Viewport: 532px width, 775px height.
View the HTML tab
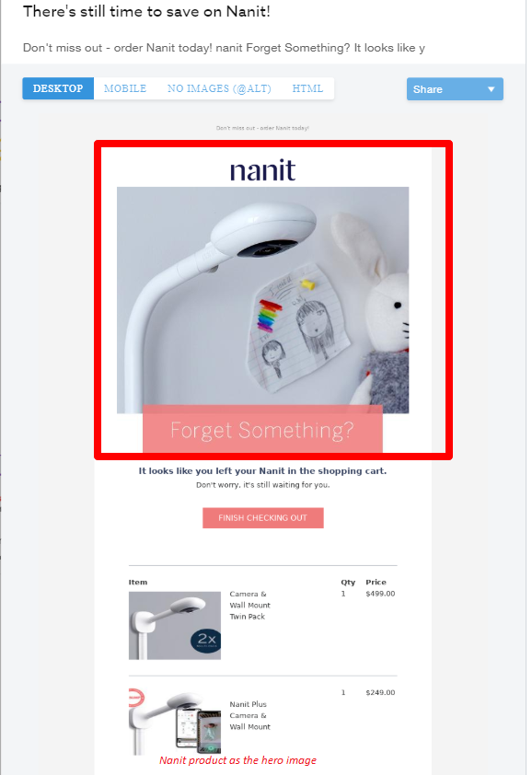pos(307,88)
